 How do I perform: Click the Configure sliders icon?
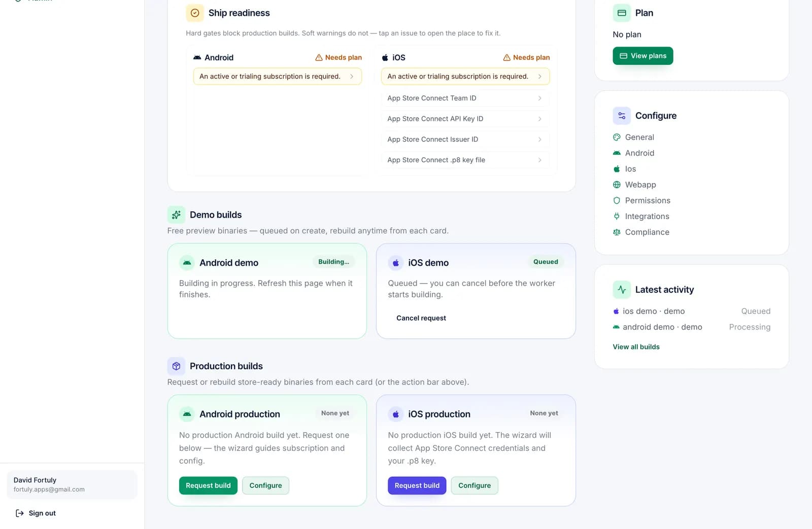tap(622, 116)
